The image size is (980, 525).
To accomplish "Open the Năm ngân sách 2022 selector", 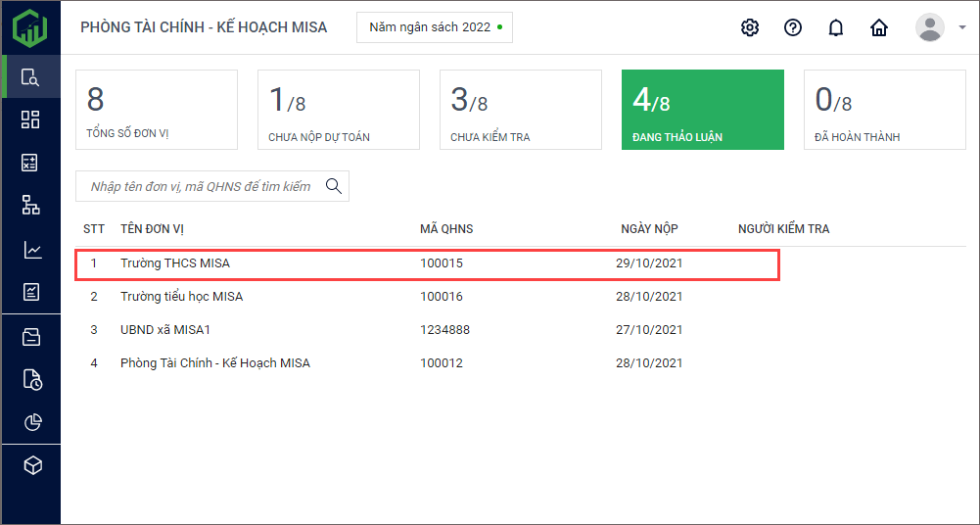I will (x=434, y=27).
